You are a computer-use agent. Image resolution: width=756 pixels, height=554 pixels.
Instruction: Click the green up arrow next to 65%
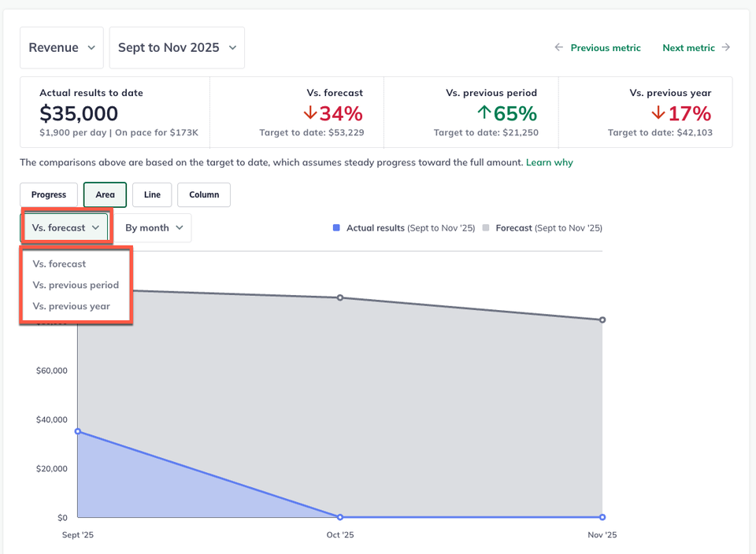click(x=484, y=113)
